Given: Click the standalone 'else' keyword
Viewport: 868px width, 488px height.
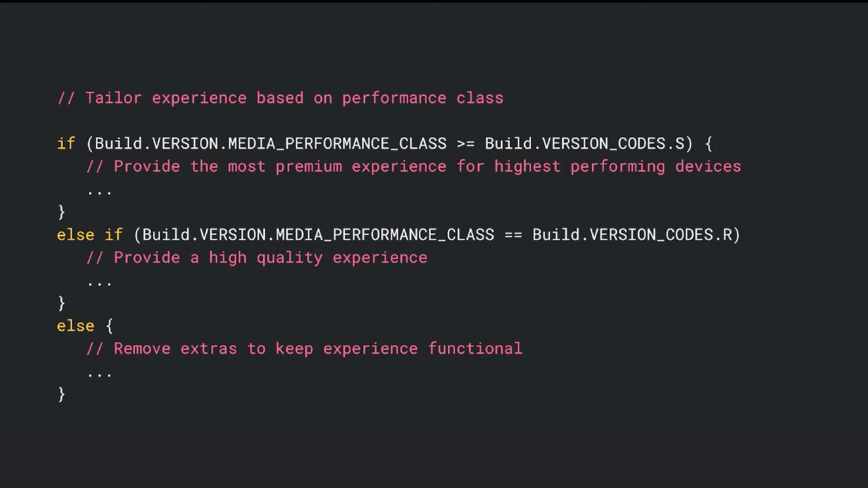Looking at the screenshot, I should click(75, 326).
